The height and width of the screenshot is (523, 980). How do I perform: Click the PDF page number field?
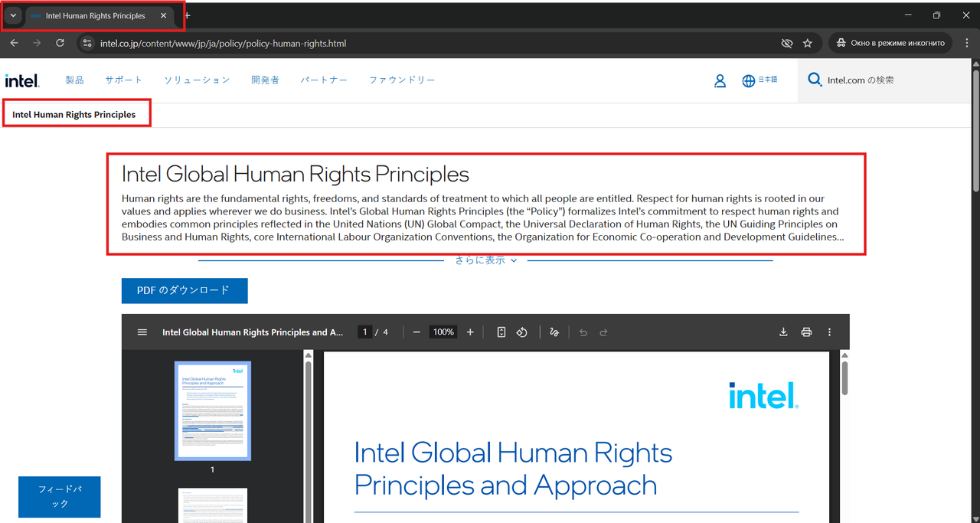pos(365,332)
